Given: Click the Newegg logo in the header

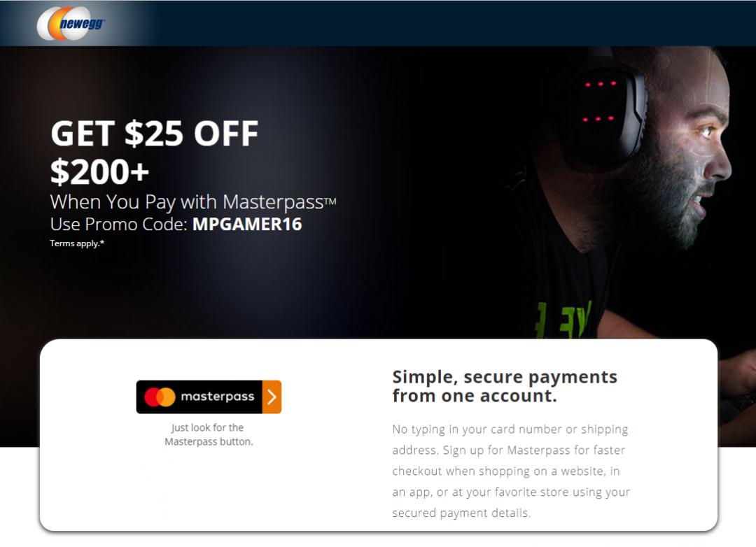Looking at the screenshot, I should point(71,24).
